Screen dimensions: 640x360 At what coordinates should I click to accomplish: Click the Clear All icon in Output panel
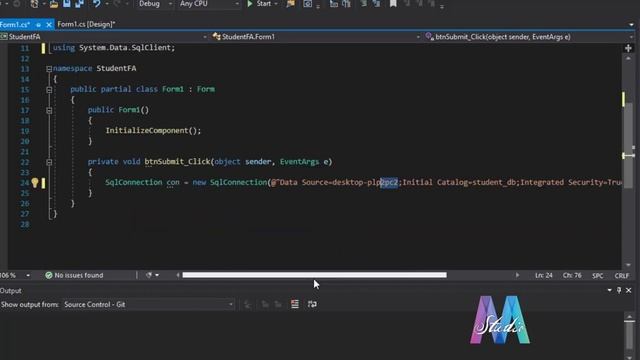pyautogui.click(x=295, y=304)
